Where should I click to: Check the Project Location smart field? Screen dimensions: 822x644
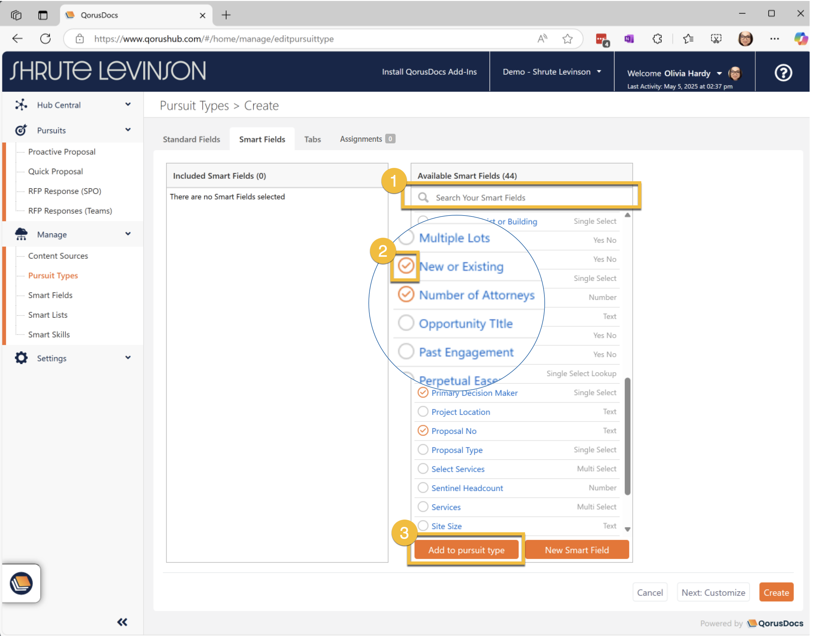pos(423,411)
